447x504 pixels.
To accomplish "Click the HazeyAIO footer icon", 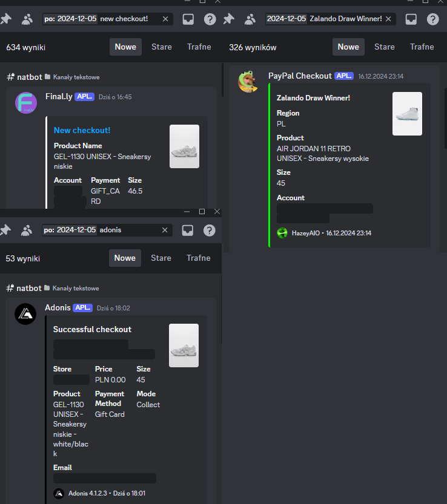I will (x=282, y=233).
